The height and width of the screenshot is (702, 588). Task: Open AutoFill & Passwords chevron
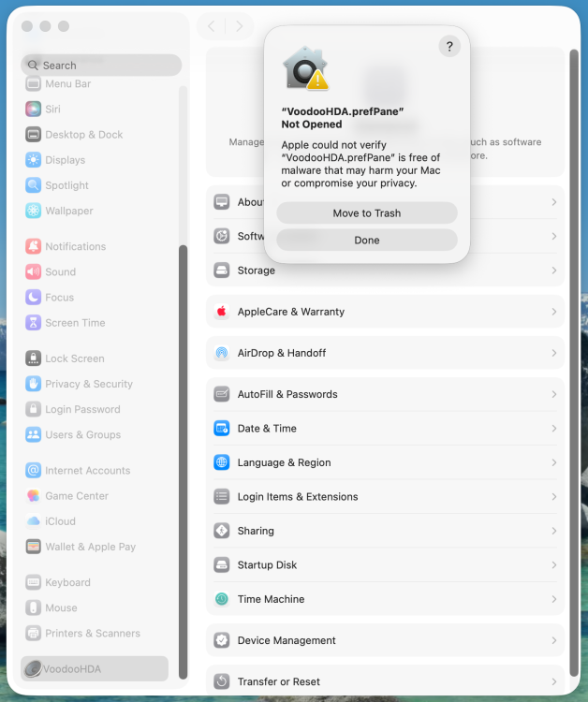pyautogui.click(x=554, y=394)
